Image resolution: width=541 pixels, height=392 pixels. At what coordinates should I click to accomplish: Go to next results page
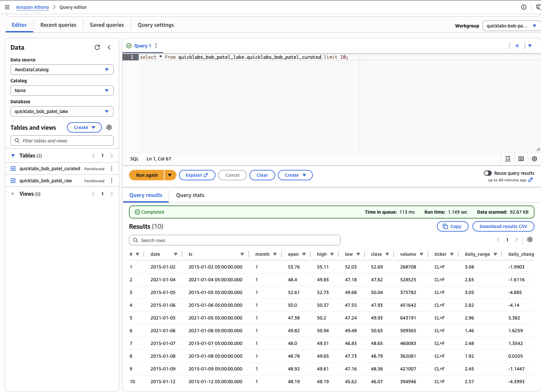point(517,240)
